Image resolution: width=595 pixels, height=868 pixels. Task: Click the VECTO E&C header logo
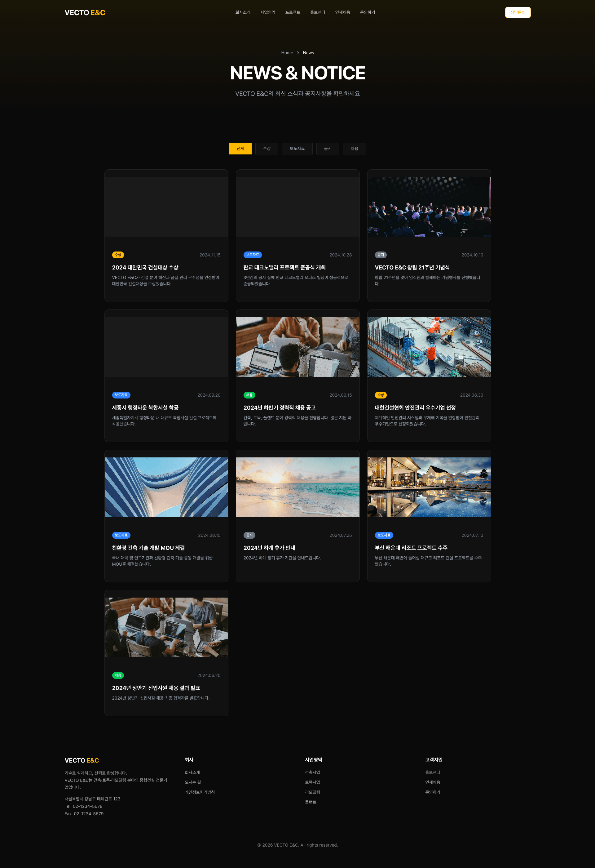point(85,13)
